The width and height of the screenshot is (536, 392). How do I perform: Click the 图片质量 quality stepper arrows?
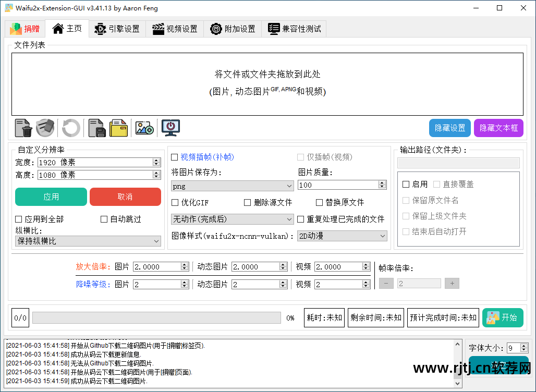(382, 185)
